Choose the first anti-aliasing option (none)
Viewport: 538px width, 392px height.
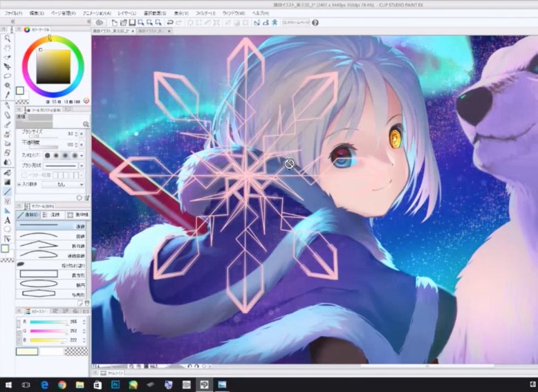(x=47, y=156)
